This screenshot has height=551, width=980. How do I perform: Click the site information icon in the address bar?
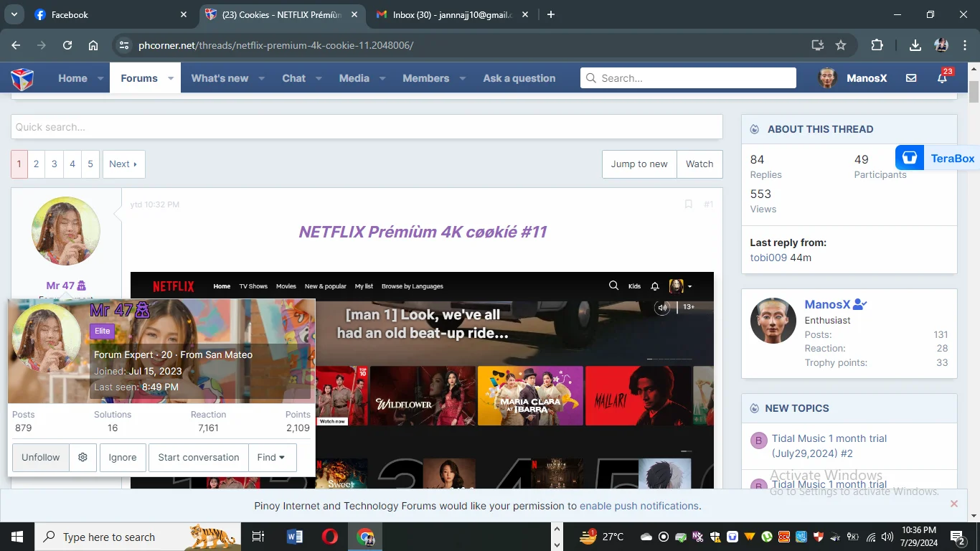[124, 45]
